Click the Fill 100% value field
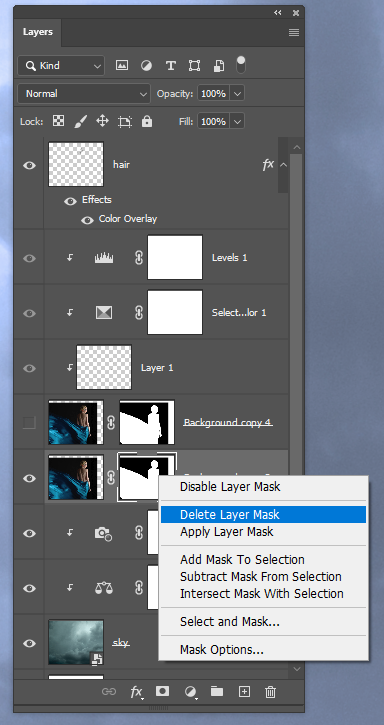 point(213,122)
